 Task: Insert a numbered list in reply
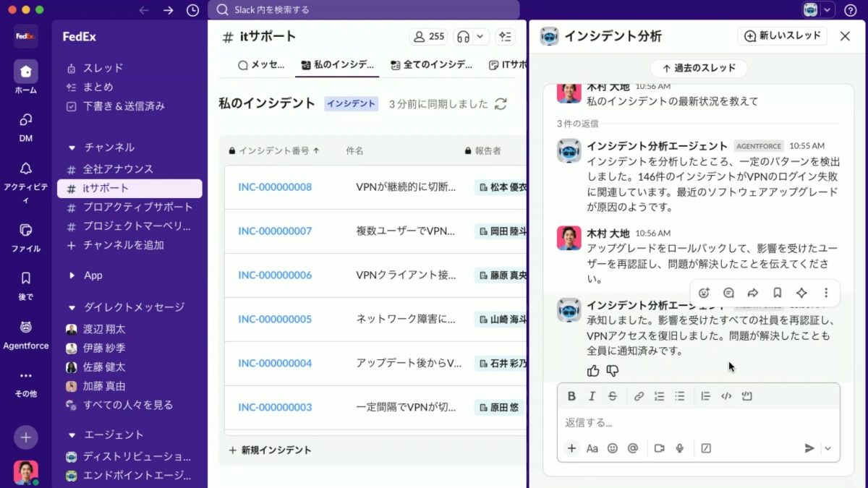659,396
